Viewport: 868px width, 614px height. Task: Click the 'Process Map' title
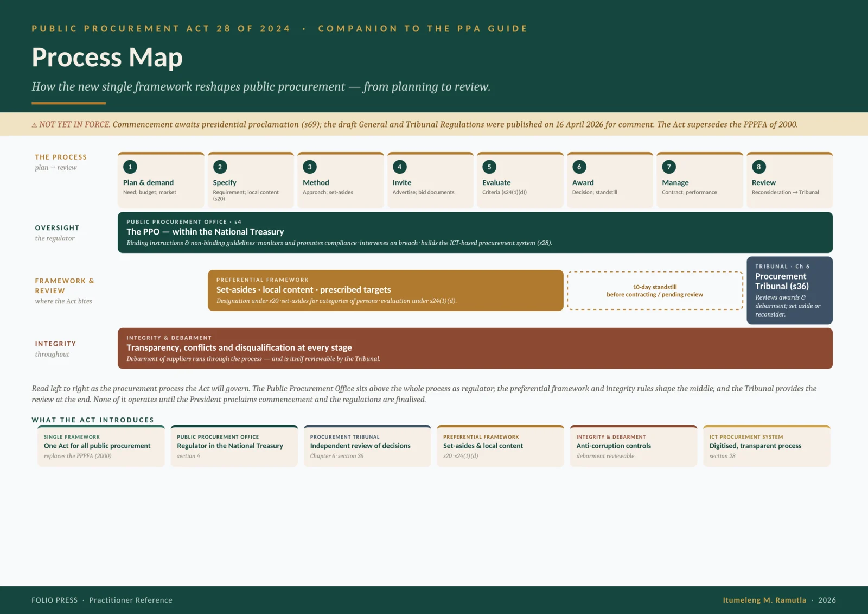107,57
